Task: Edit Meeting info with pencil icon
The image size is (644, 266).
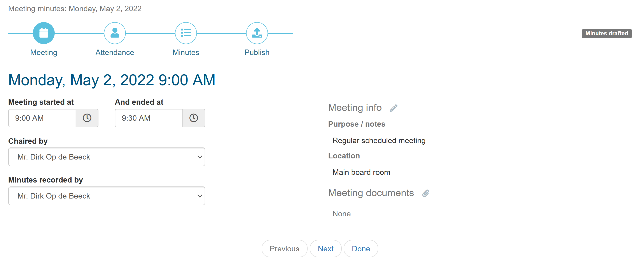Action: [x=394, y=108]
